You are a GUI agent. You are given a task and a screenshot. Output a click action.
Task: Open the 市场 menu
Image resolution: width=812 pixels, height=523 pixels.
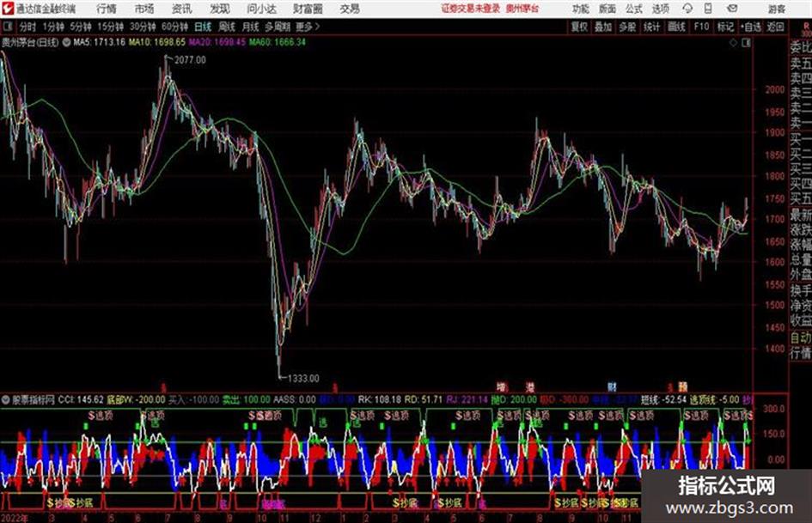point(144,9)
